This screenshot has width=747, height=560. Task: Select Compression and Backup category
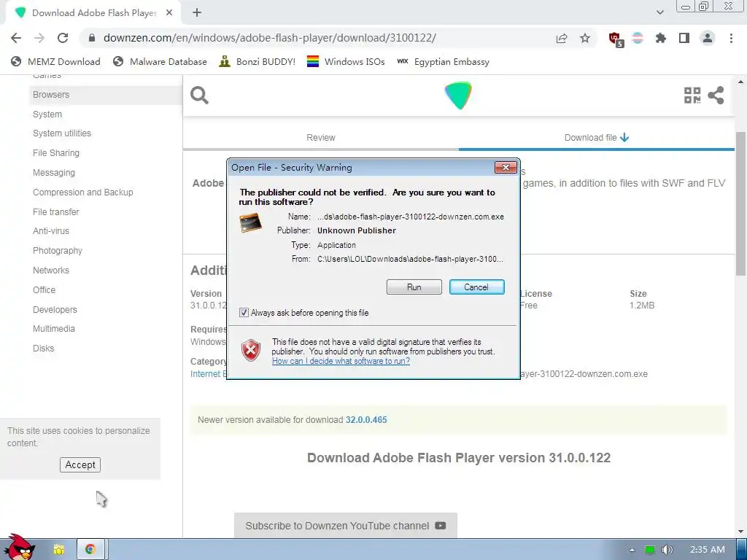[x=83, y=192]
